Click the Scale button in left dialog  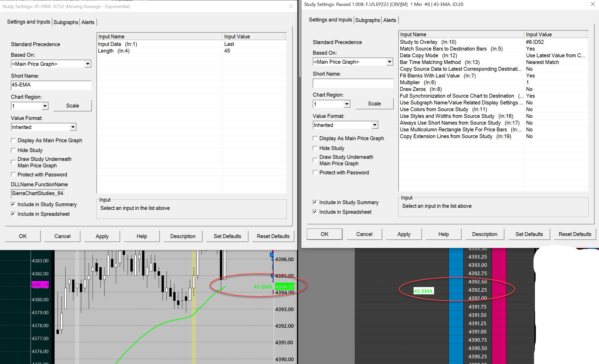[x=73, y=106]
